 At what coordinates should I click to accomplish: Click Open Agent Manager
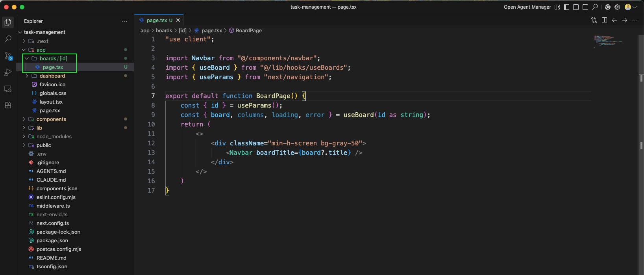[x=527, y=7]
